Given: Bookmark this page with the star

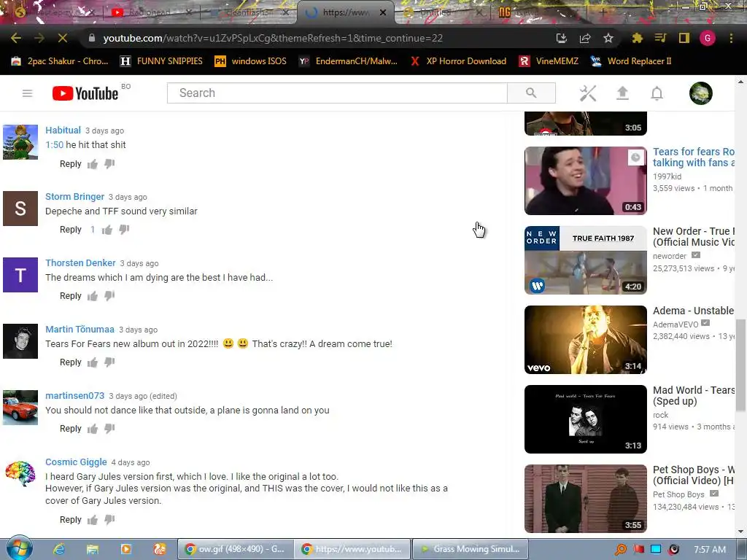Looking at the screenshot, I should [x=608, y=38].
